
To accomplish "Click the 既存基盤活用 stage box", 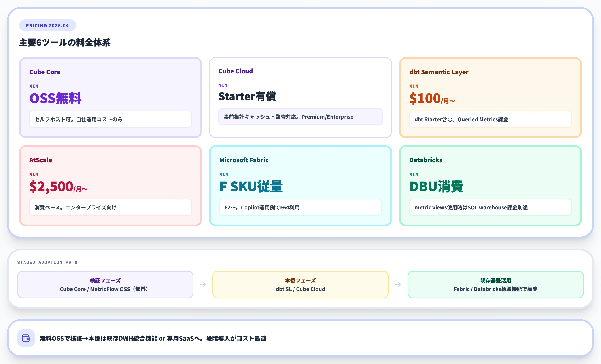I will pyautogui.click(x=495, y=284).
